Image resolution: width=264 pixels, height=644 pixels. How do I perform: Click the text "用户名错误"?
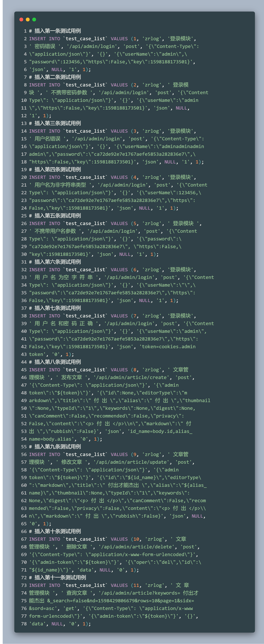[48, 139]
